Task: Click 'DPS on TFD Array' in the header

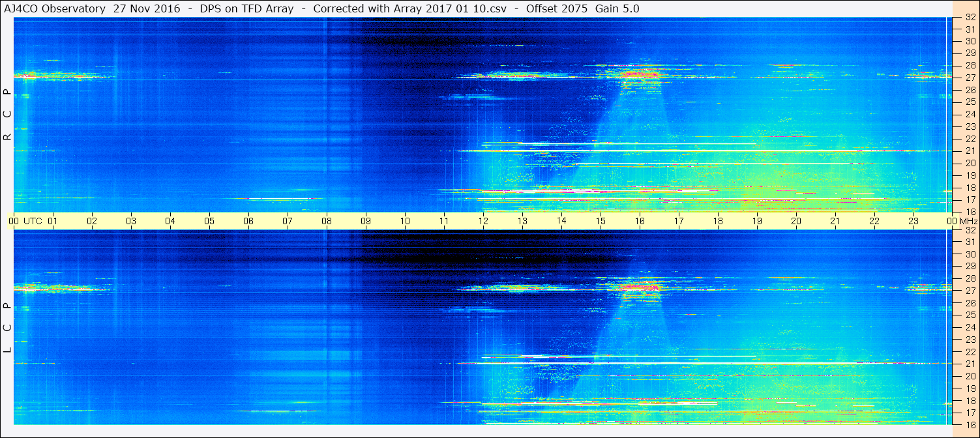Action: tap(246, 8)
